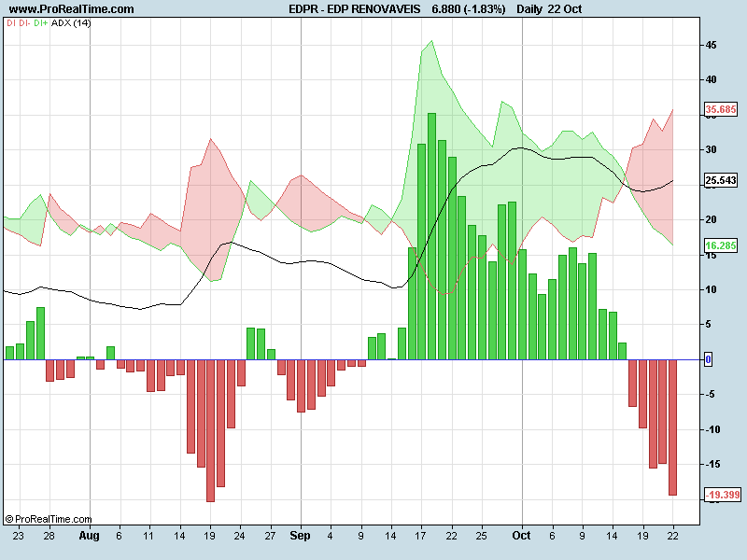Click the 24 date label on the axis
The image size is (747, 560).
coord(239,536)
